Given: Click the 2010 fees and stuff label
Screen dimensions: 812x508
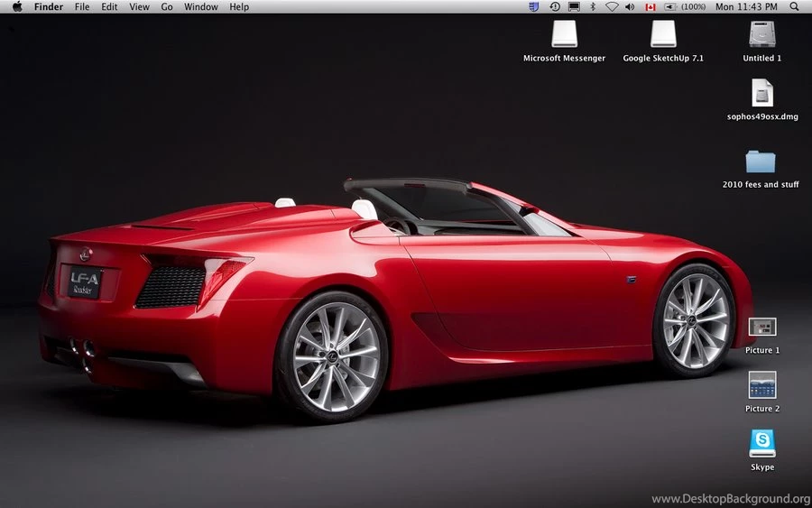Looking at the screenshot, I should pos(761,184).
